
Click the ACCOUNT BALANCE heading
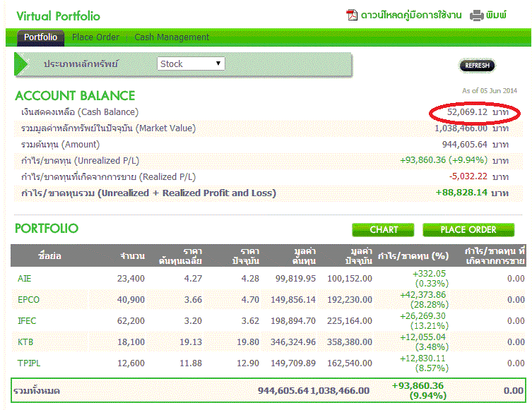75,96
